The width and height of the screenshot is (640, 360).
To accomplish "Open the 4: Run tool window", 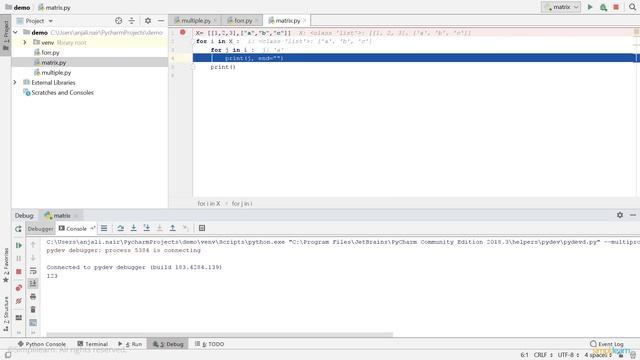I will coord(130,344).
